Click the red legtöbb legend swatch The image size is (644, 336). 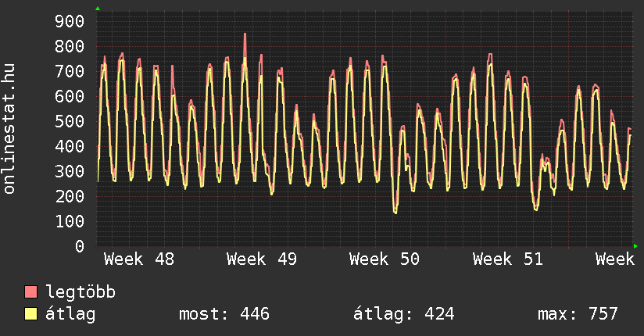(x=31, y=293)
